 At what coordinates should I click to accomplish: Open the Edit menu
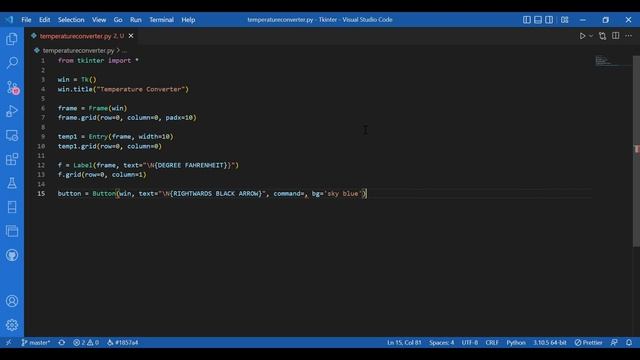click(44, 20)
